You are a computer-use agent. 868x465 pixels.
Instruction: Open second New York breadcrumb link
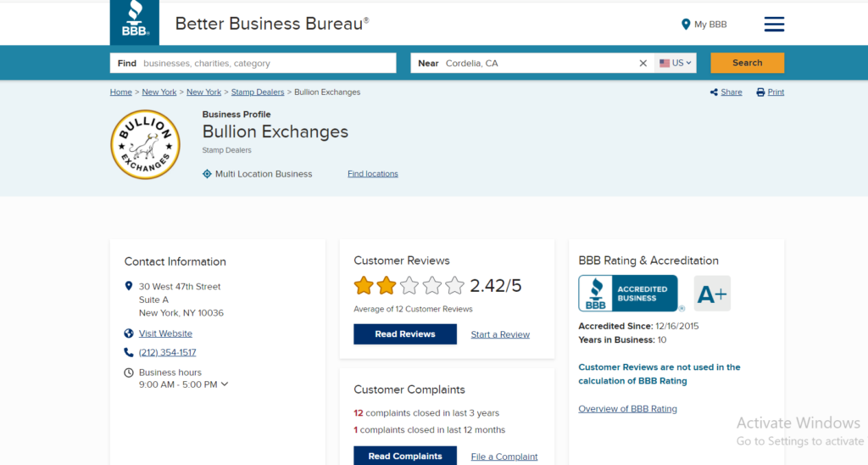coord(203,92)
